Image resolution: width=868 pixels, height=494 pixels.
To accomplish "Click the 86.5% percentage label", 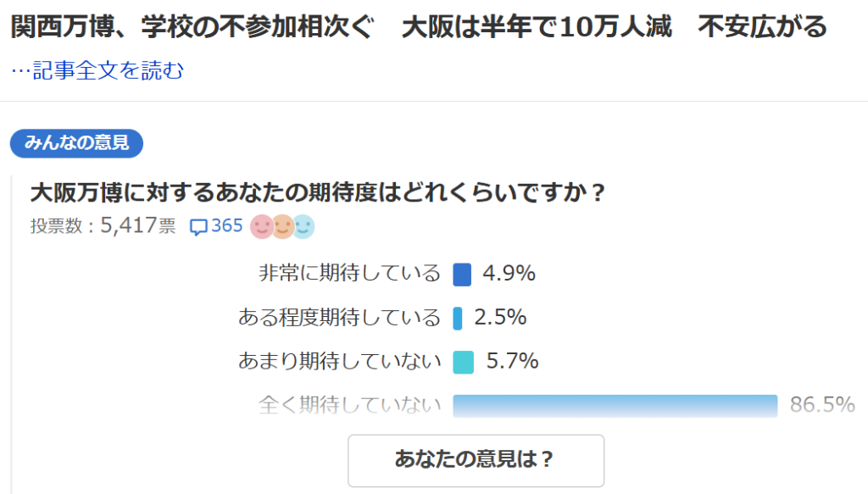I will (822, 405).
